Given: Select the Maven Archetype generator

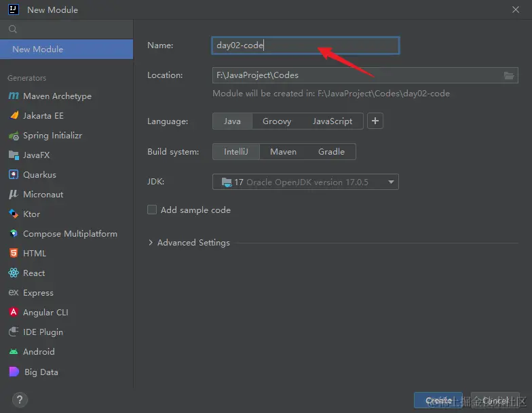Looking at the screenshot, I should (50, 96).
